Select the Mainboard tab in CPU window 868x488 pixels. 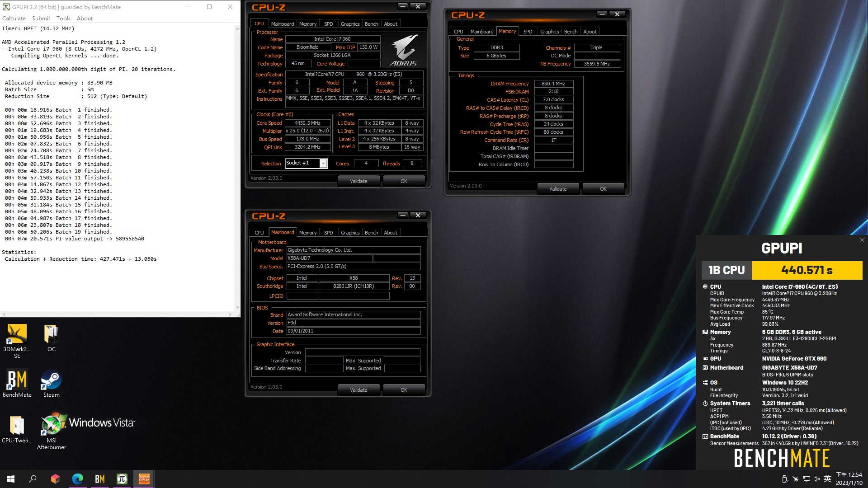(x=282, y=24)
